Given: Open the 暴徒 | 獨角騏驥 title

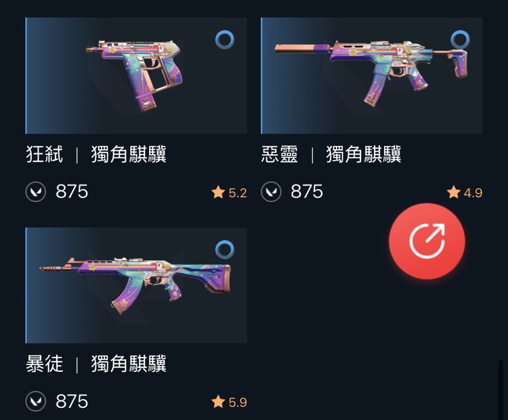Looking at the screenshot, I should pyautogui.click(x=96, y=364).
